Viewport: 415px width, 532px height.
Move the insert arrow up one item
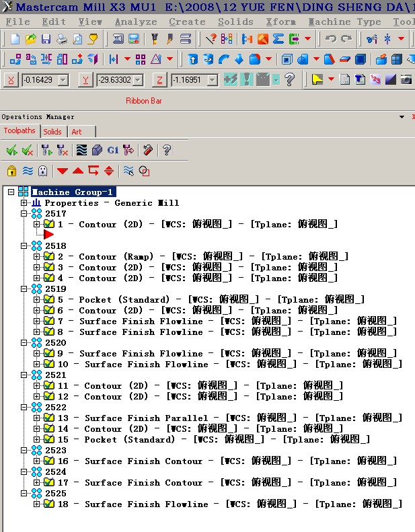coord(78,171)
